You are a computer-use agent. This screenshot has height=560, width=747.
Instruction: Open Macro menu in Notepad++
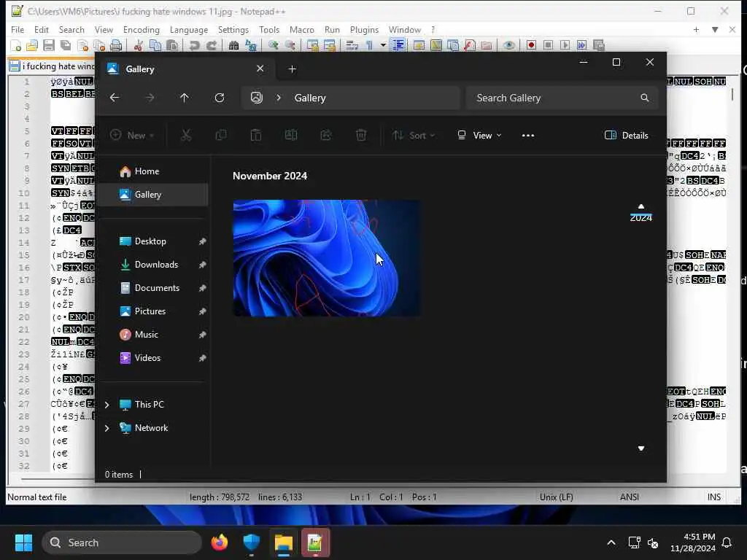(x=301, y=29)
